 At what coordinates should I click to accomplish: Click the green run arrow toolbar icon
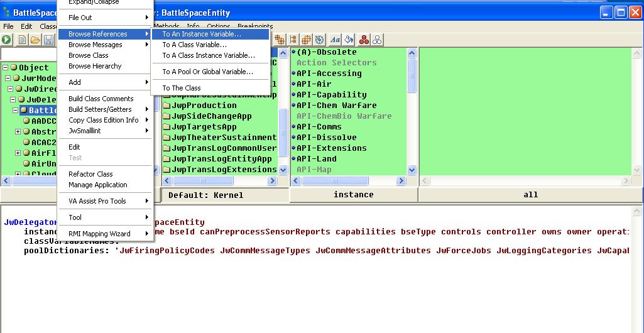pyautogui.click(x=7, y=40)
